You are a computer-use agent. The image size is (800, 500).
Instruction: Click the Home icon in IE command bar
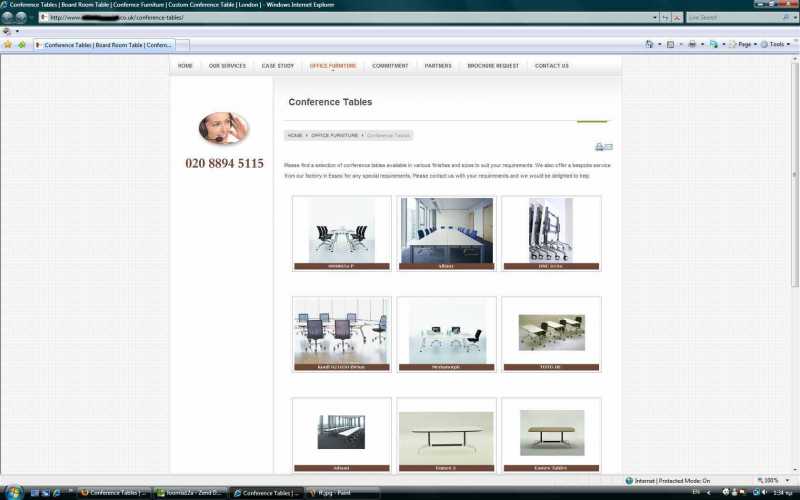click(x=649, y=44)
